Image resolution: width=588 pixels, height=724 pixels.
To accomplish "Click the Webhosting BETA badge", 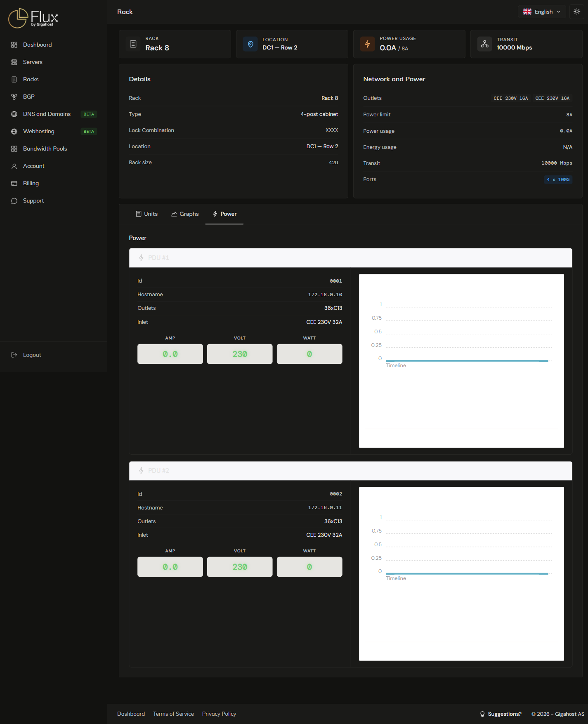I will [89, 131].
